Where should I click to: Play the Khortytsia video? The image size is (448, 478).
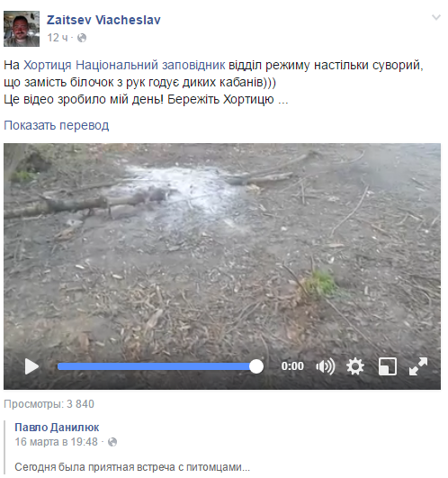pos(31,366)
